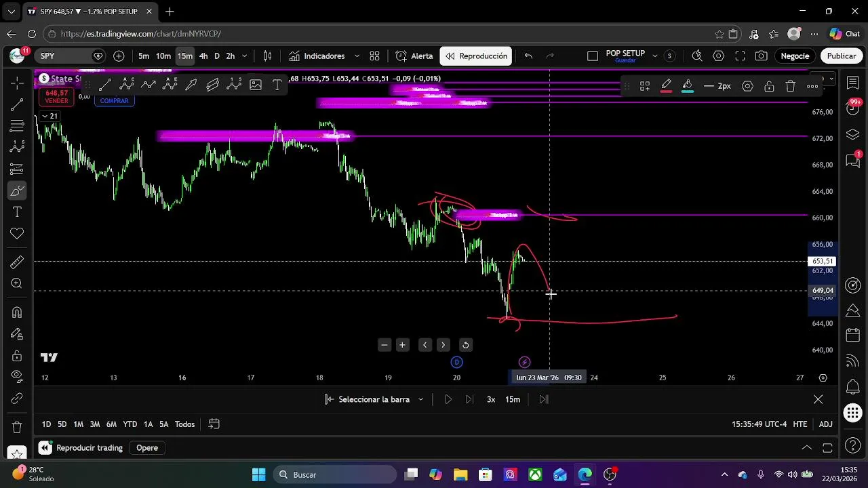Open the candlestick chart type selector
This screenshot has width=868, height=488.
point(268,56)
